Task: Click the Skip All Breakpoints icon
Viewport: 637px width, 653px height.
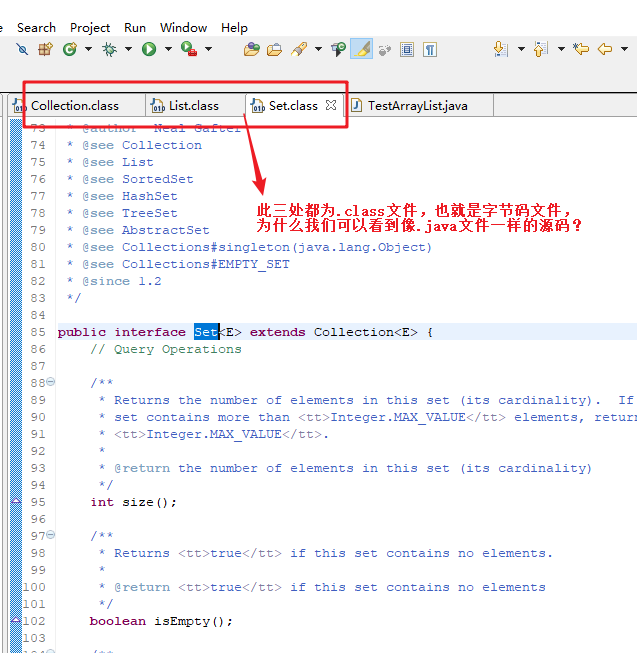Action: point(22,50)
